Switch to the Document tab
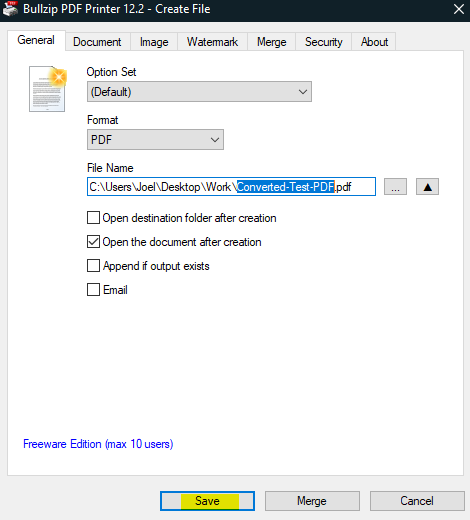This screenshot has width=470, height=520. click(x=97, y=42)
